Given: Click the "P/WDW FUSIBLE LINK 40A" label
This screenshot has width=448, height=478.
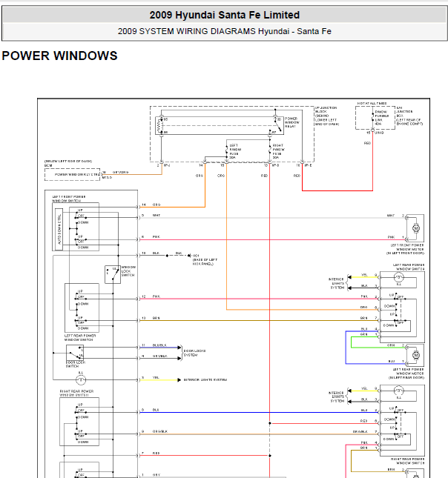Looking at the screenshot, I should 382,118.
